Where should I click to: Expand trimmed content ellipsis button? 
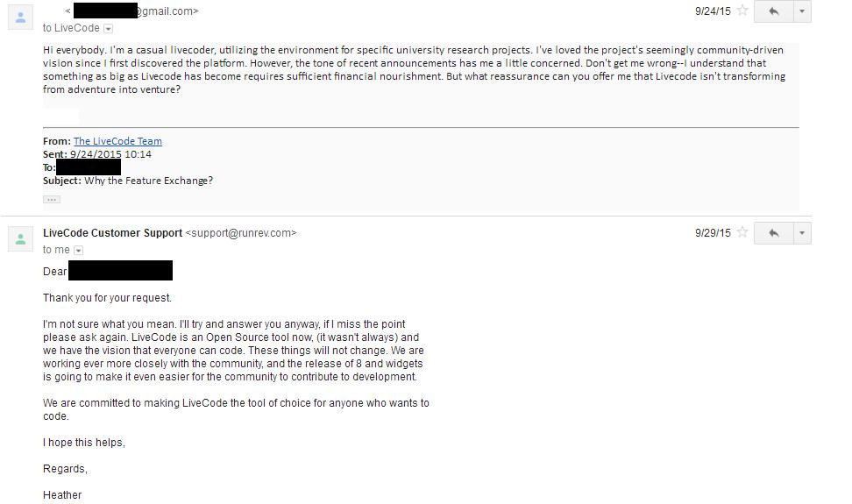pos(52,199)
